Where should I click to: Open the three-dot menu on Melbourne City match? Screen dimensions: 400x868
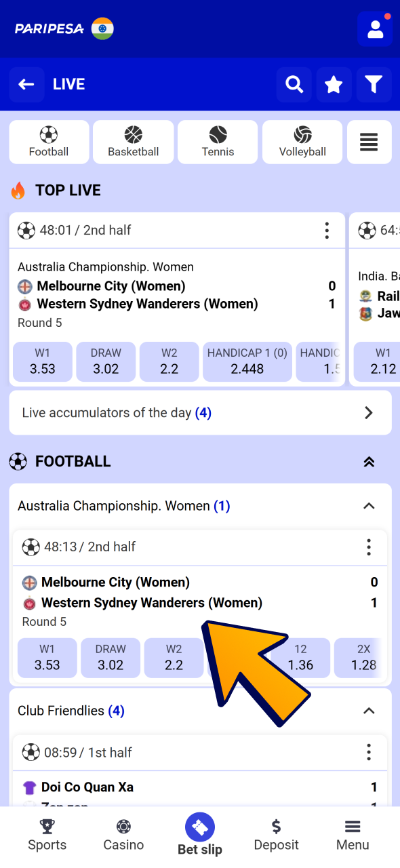coord(369,547)
